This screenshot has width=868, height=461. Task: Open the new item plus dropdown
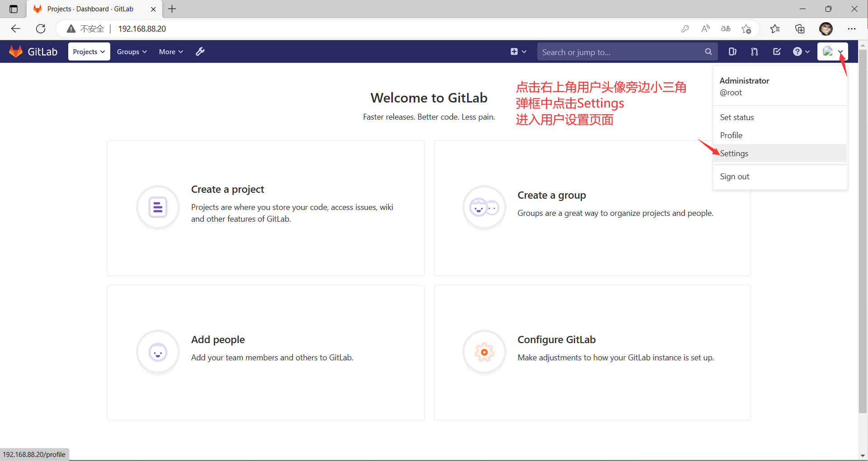coord(518,51)
